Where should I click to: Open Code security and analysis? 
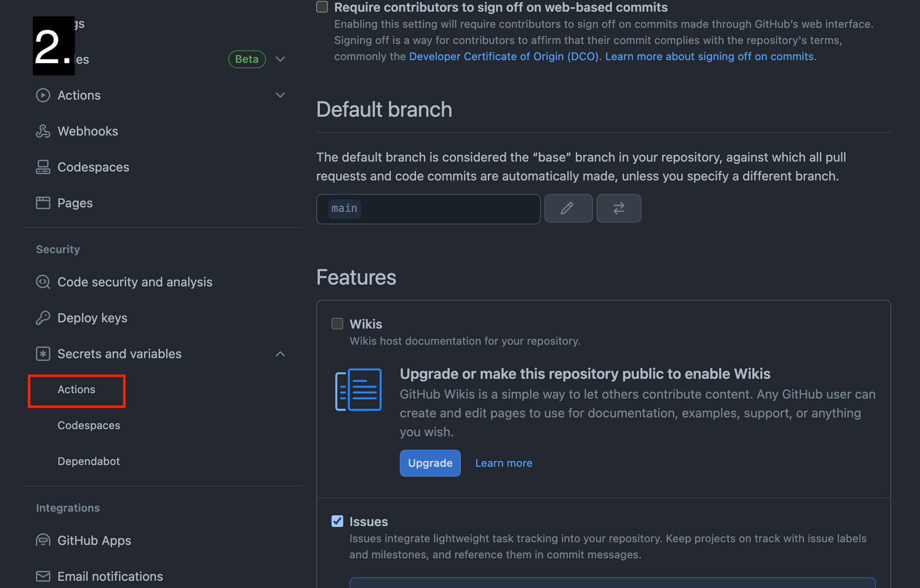135,282
